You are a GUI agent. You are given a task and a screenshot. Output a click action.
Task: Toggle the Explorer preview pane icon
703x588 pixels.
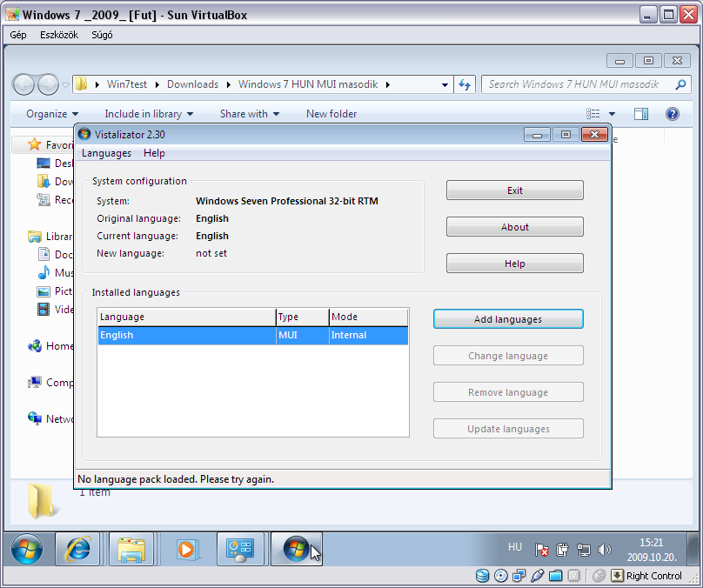(641, 114)
